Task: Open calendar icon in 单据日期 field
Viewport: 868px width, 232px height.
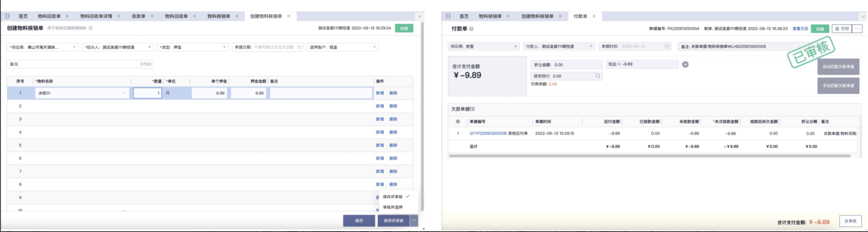Action: tap(299, 47)
